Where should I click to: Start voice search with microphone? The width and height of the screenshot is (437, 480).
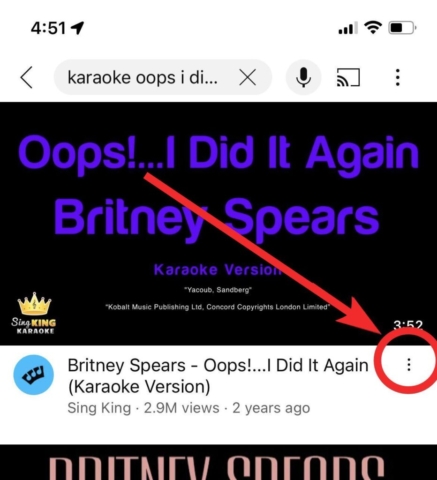coord(303,77)
